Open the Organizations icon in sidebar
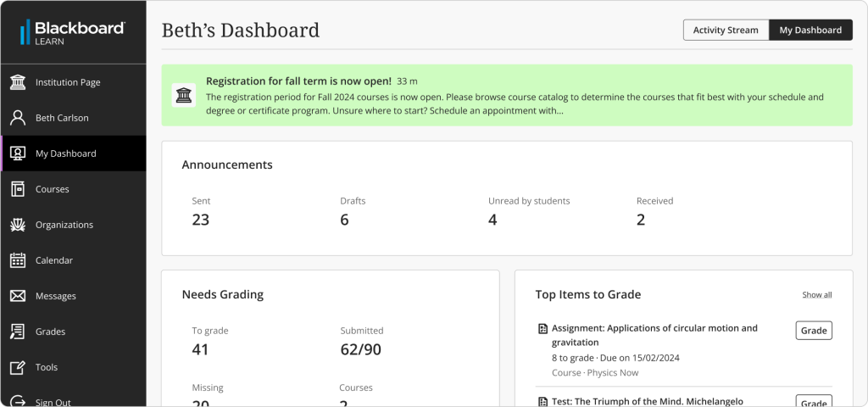Viewport: 868px width, 407px height. coord(18,225)
